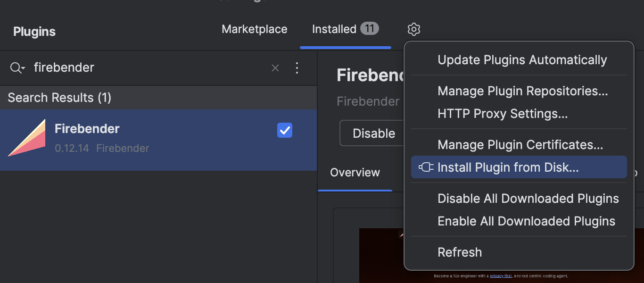Open Manage Plugin Certificates
This screenshot has width=644, height=283.
point(520,144)
